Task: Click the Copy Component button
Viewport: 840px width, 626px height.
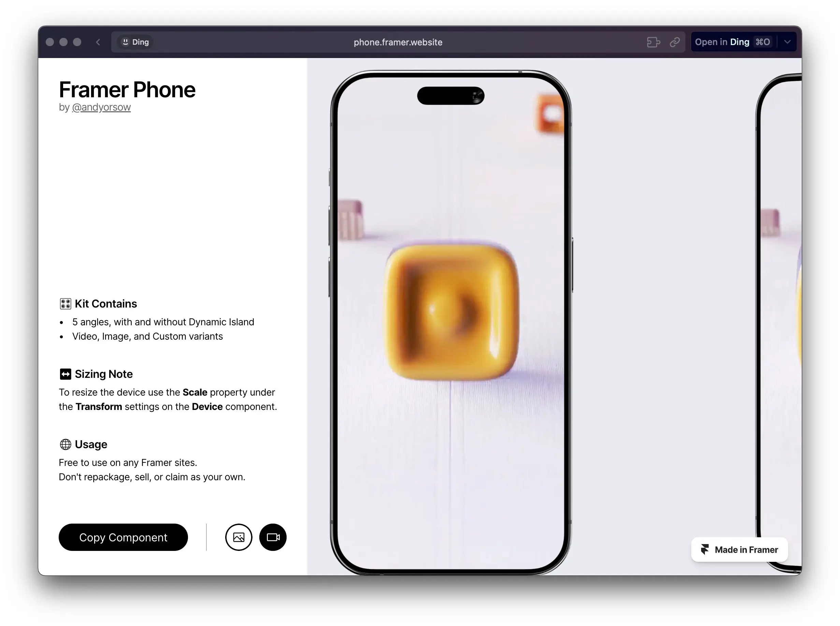Action: pos(123,537)
